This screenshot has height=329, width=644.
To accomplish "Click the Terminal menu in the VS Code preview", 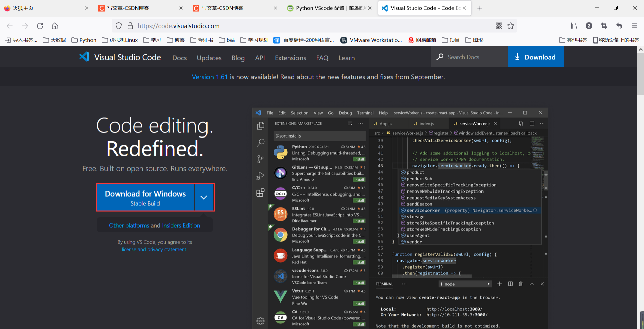I will 365,113.
